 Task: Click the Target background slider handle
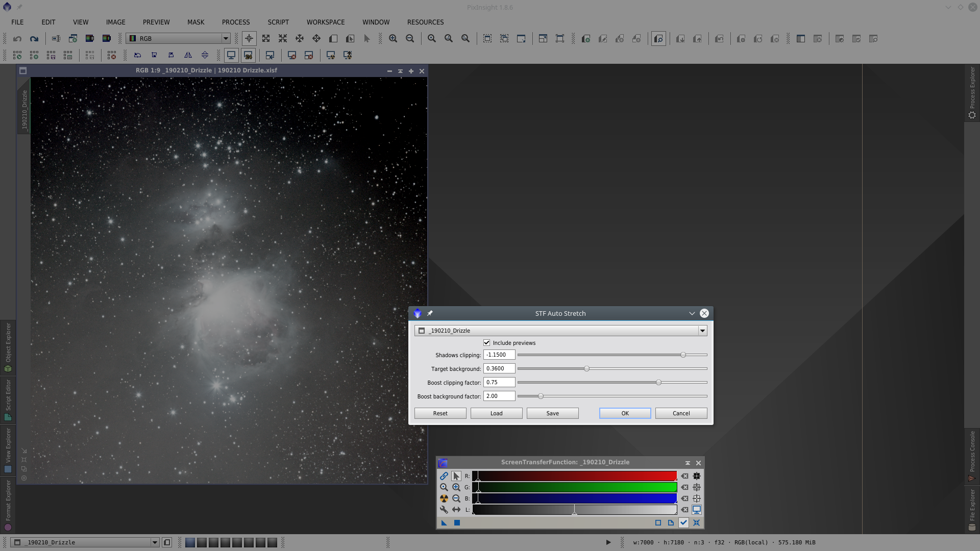coord(586,368)
